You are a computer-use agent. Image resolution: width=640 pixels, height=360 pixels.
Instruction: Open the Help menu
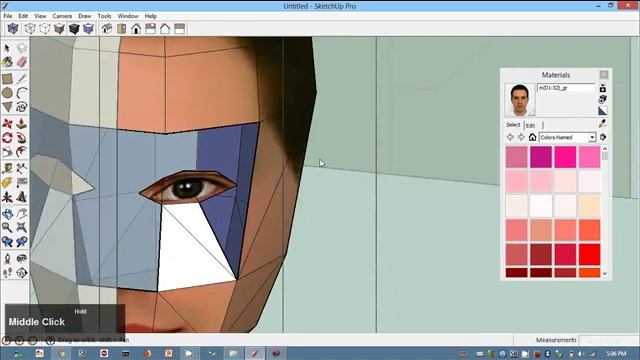pos(150,16)
